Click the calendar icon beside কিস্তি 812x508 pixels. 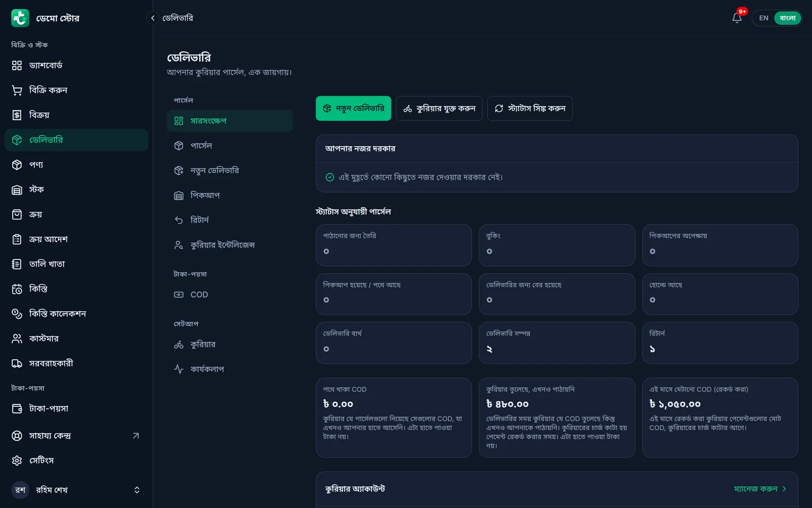coord(17,289)
